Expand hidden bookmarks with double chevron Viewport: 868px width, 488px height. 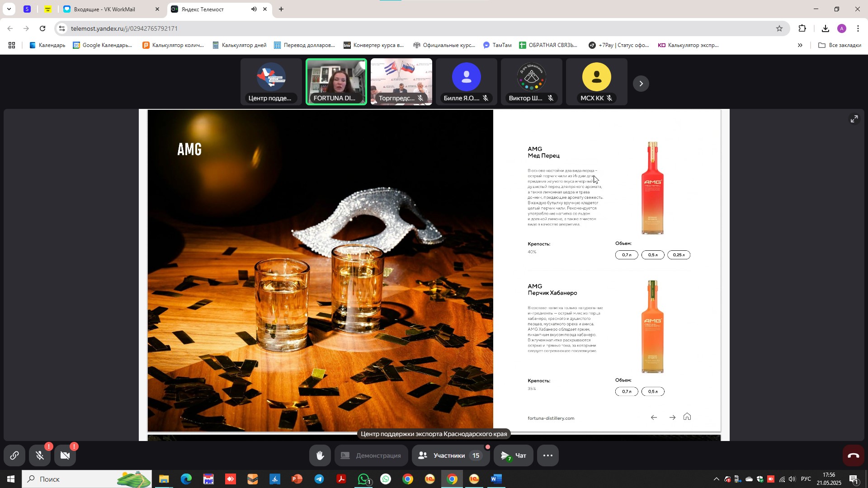800,45
